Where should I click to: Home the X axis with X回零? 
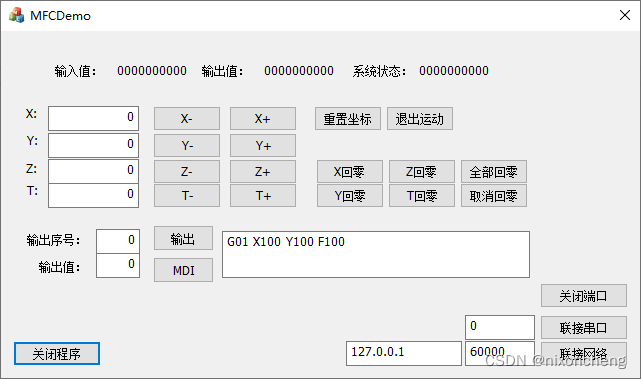pyautogui.click(x=350, y=171)
